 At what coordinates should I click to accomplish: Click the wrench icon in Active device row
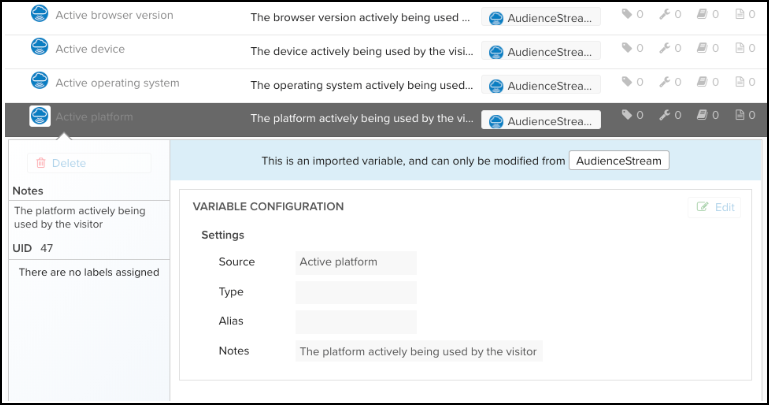pos(664,48)
